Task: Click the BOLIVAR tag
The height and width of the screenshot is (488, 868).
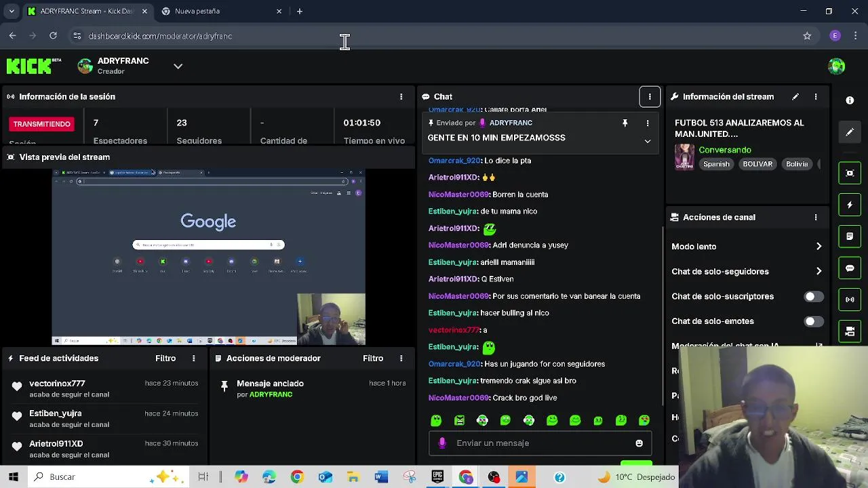Action: (757, 164)
